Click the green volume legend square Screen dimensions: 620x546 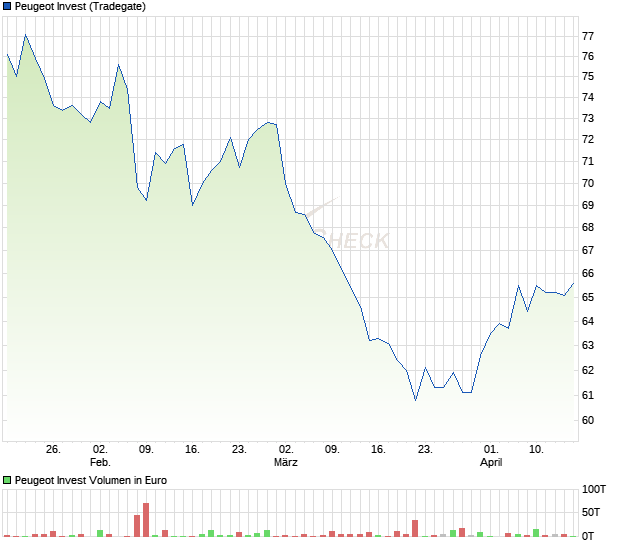point(7,480)
